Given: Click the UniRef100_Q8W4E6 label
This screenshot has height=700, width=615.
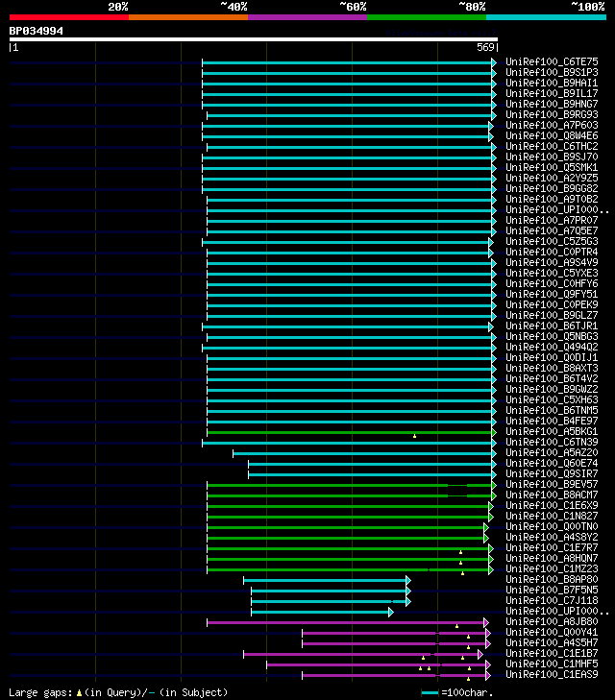Looking at the screenshot, I should [552, 135].
